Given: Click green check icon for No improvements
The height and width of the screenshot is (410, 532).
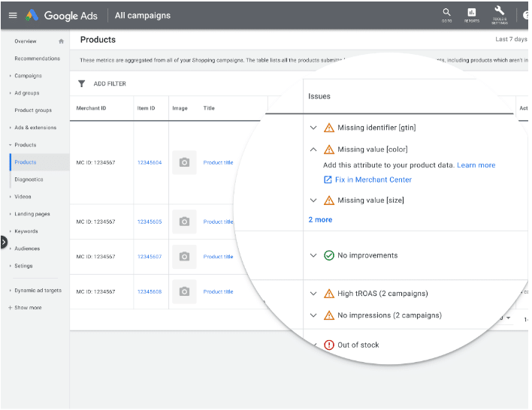Looking at the screenshot, I should [x=329, y=255].
